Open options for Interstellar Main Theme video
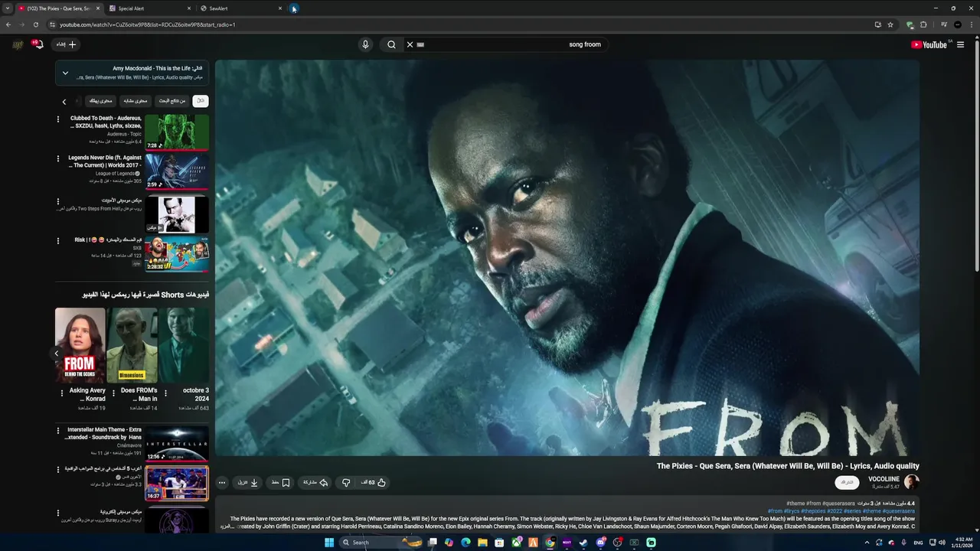980x551 pixels. point(57,431)
